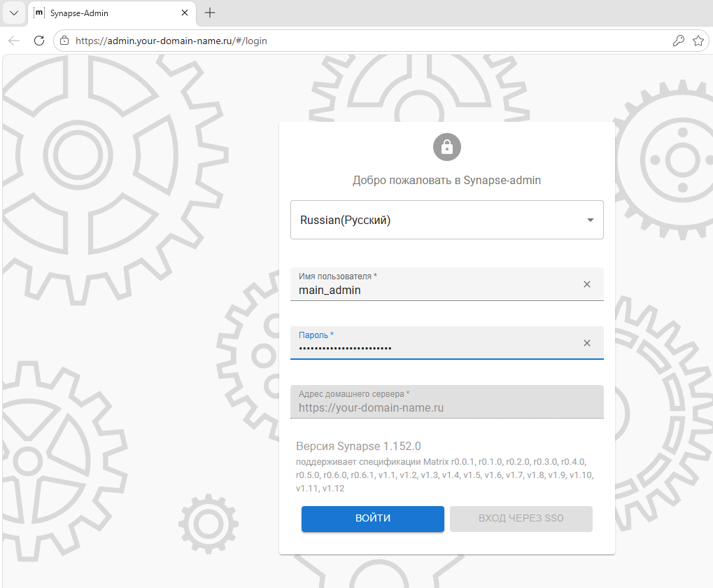Click the address bar URL

pyautogui.click(x=171, y=41)
